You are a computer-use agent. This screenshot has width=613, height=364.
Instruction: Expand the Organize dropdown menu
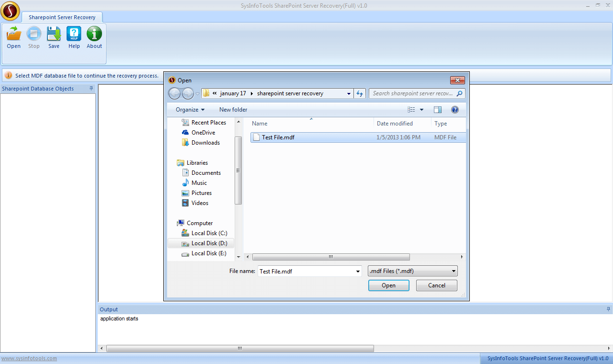190,110
